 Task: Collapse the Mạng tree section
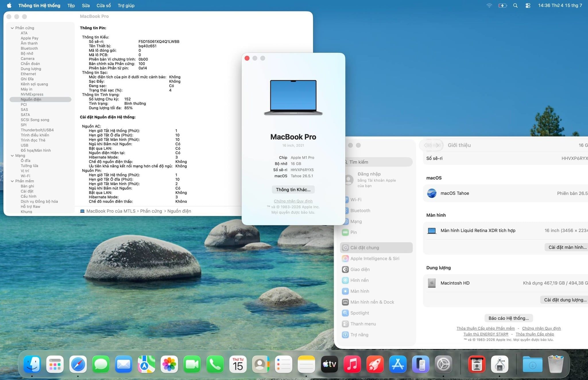point(12,156)
